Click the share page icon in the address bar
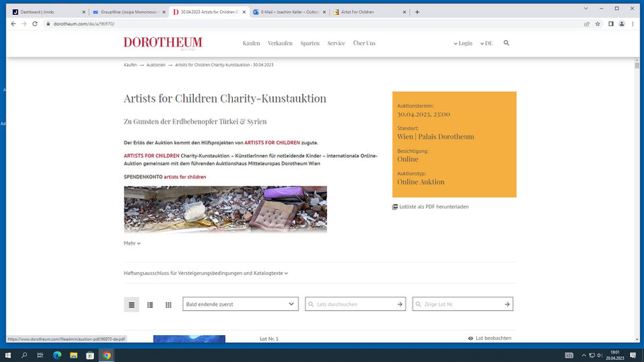 tap(587, 24)
